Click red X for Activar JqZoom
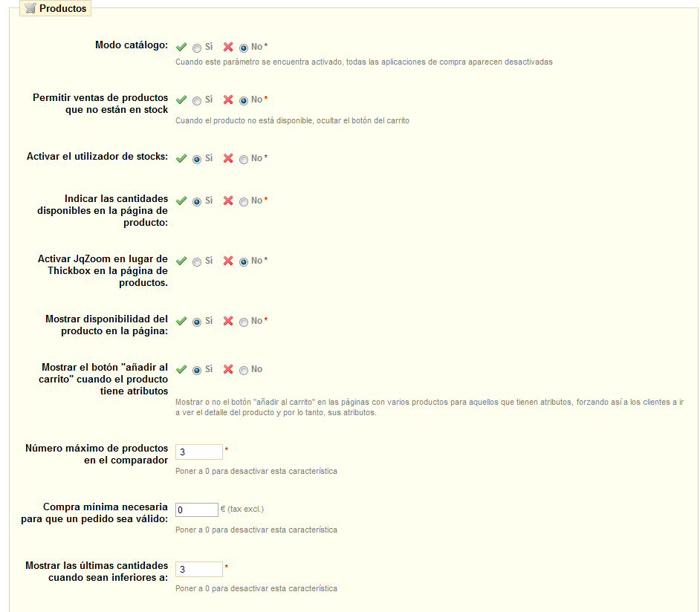This screenshot has width=700, height=612. pos(228,261)
